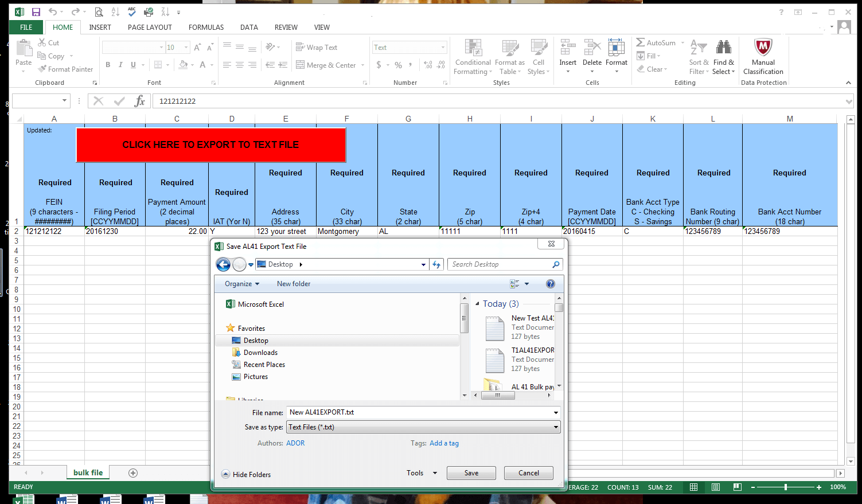Open Format as Table gallery

coord(509,57)
